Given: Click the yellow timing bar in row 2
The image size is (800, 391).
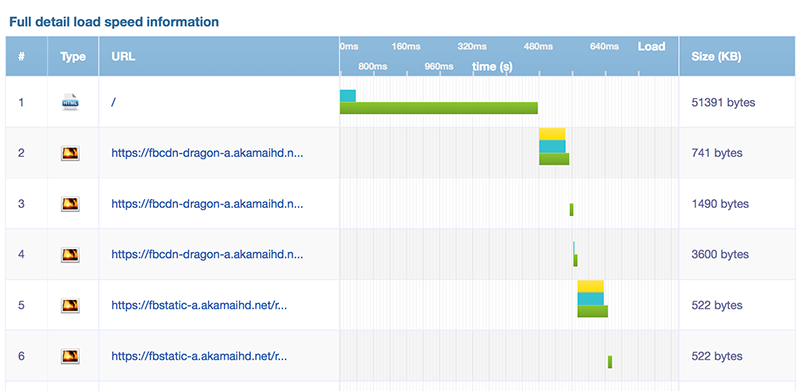Looking at the screenshot, I should pyautogui.click(x=552, y=134).
